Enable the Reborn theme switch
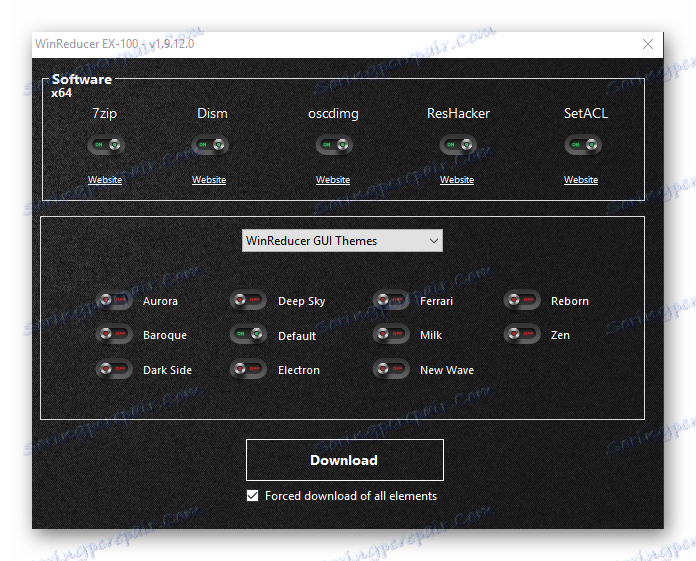 coord(522,300)
